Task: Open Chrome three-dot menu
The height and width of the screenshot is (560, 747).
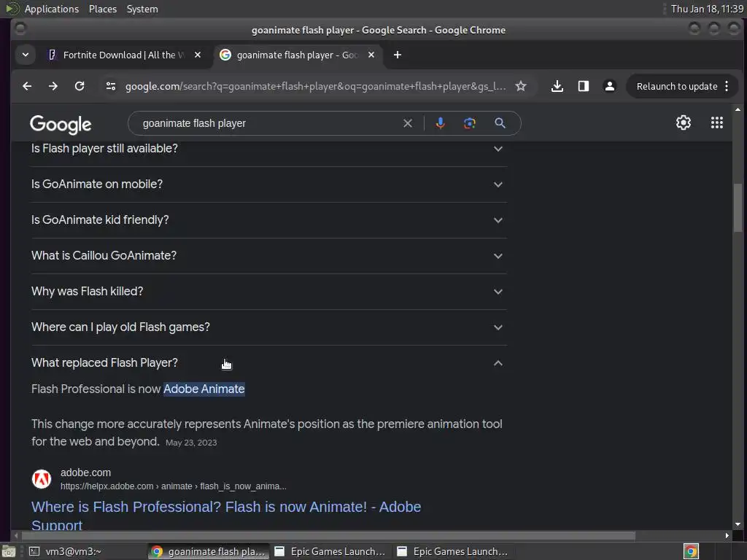Action: tap(727, 86)
